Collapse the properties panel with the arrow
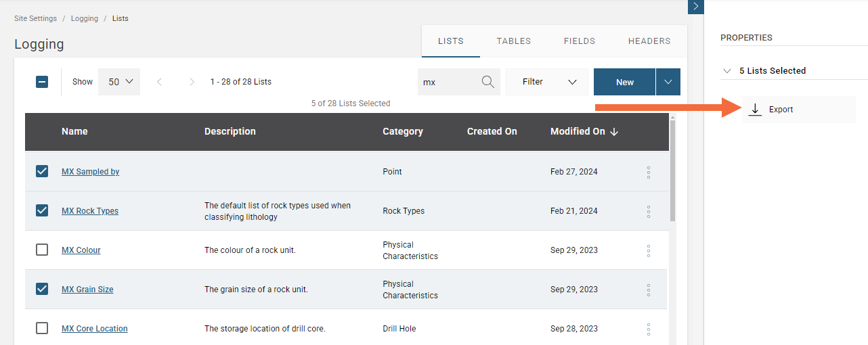The image size is (868, 345). point(695,6)
